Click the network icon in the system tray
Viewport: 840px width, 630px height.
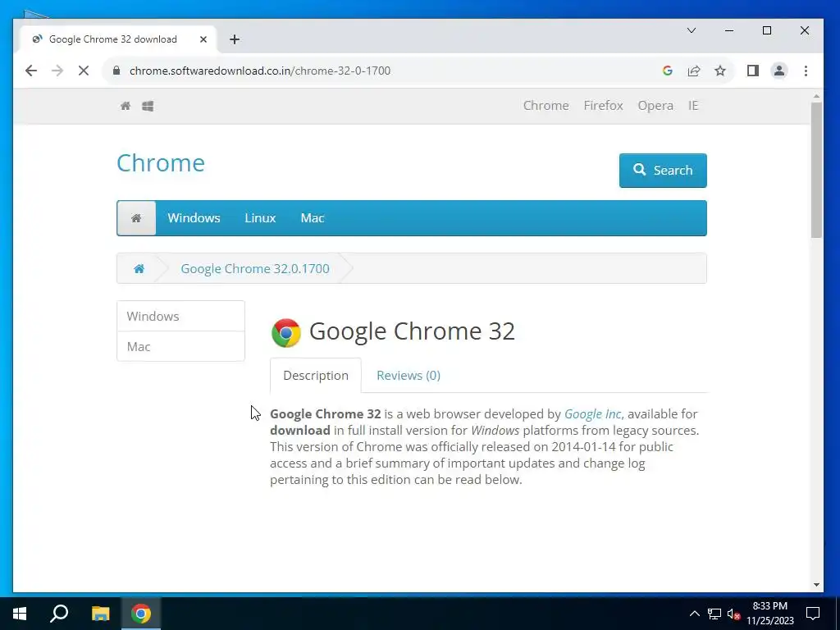coord(714,614)
